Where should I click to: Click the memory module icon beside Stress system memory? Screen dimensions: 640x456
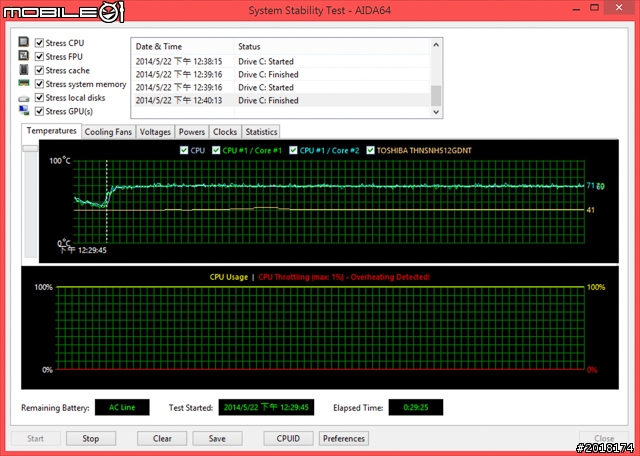coord(24,83)
